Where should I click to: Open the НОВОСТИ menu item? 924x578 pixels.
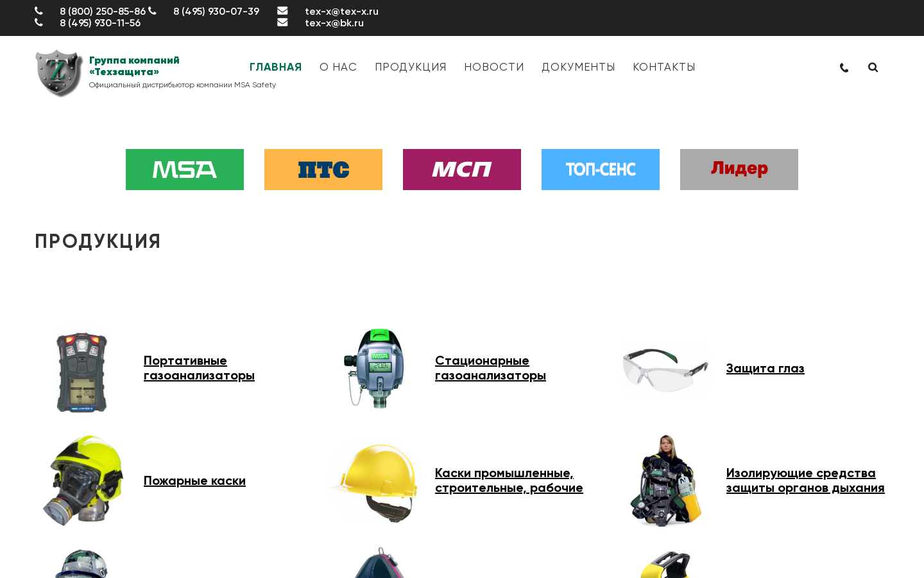(494, 67)
